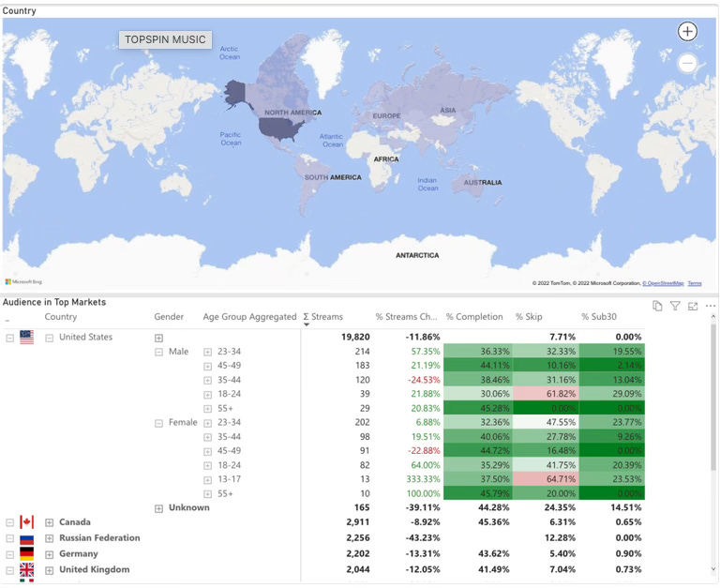The image size is (720, 588).
Task: Zoom in on the map
Action: 687,32
